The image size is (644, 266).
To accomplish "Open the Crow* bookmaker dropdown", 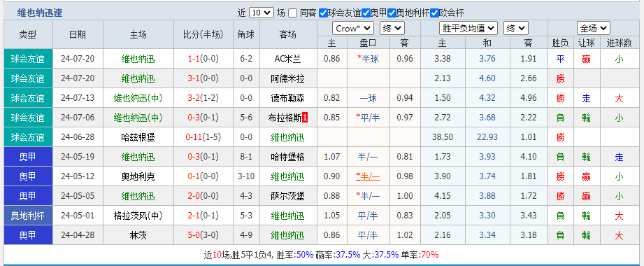I will [353, 29].
